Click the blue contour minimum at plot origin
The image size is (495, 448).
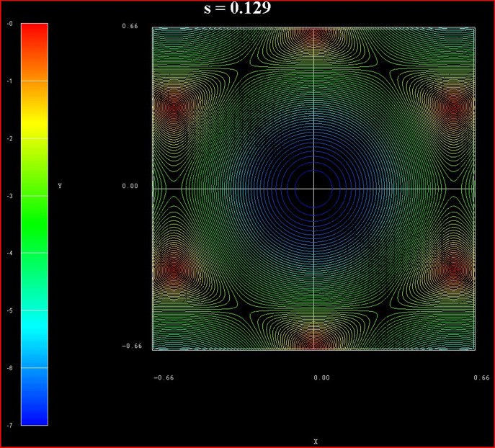(315, 188)
